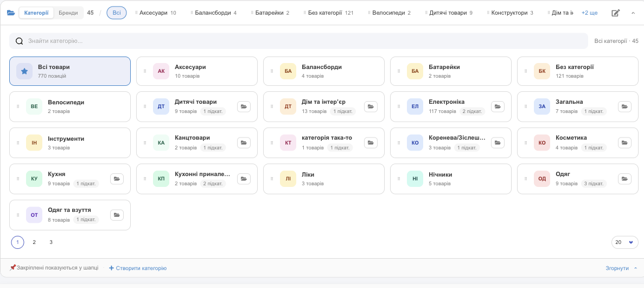Image resolution: width=644 pixels, height=288 pixels.
Task: Click the АК badge on Аксесуари card
Action: pyautogui.click(x=161, y=71)
